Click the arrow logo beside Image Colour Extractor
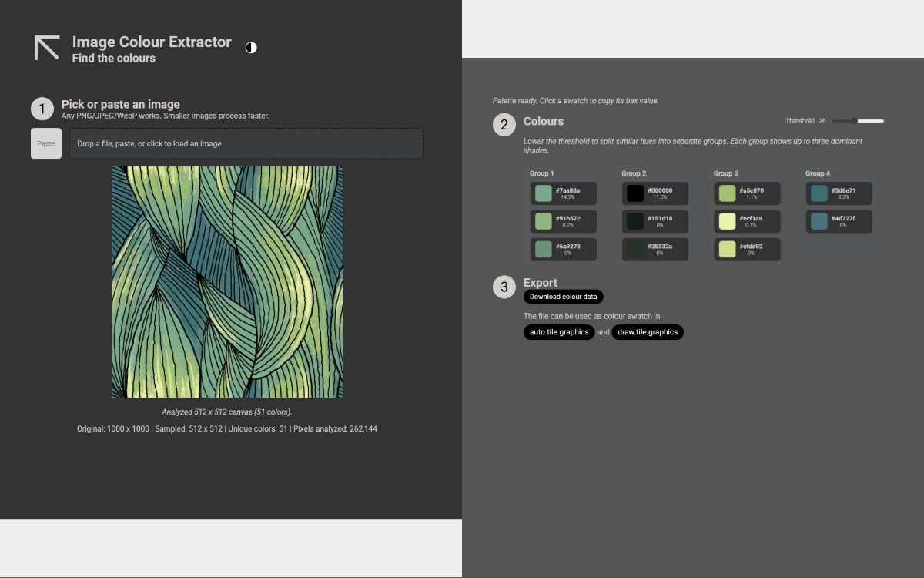 click(47, 48)
